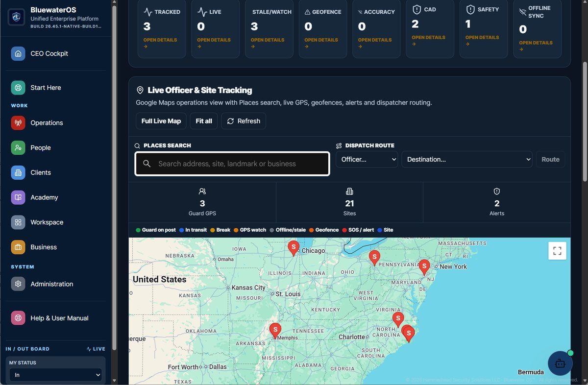
Task: Click the Geofence warning triangle icon
Action: 308,12
